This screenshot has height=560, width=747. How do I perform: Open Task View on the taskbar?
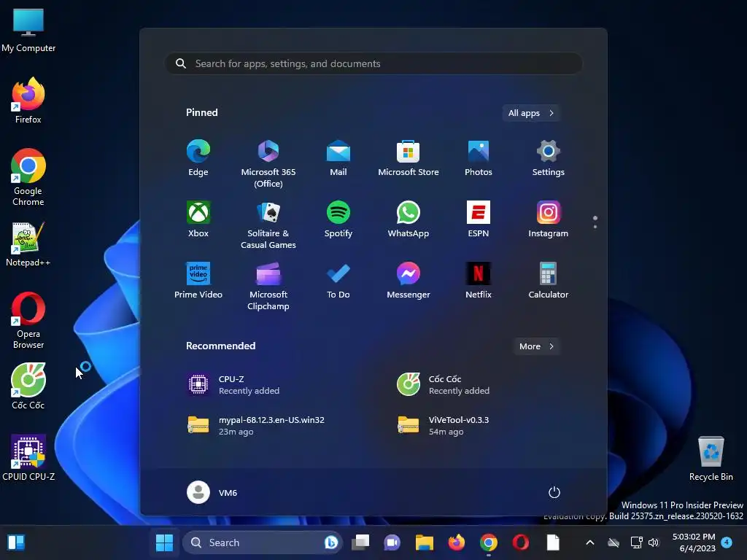tap(360, 542)
